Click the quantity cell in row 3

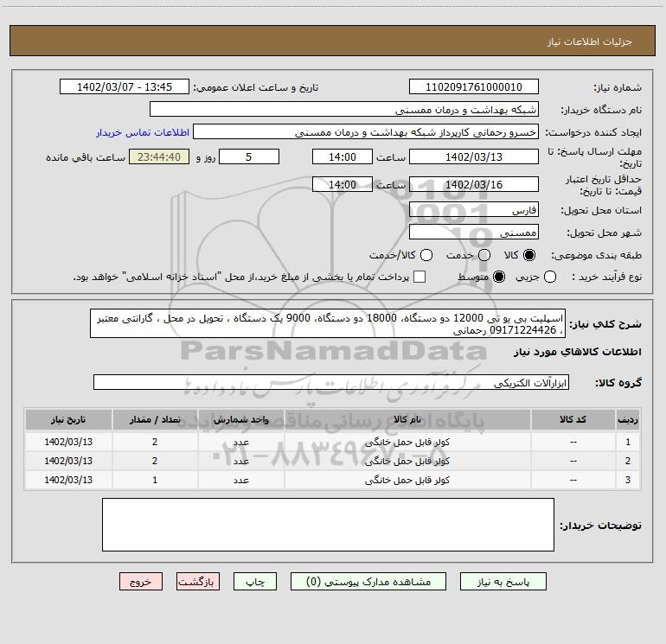click(155, 480)
